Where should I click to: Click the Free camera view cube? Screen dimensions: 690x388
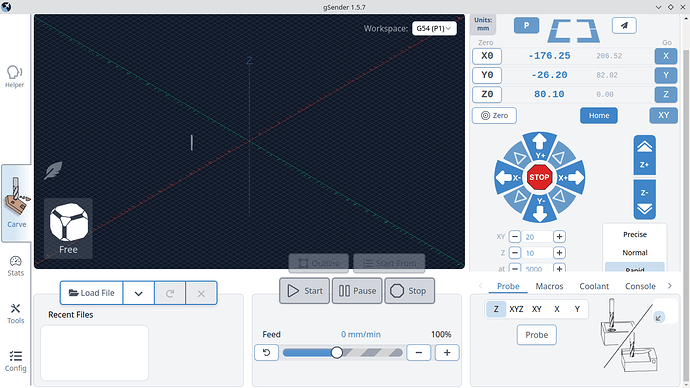pyautogui.click(x=68, y=228)
